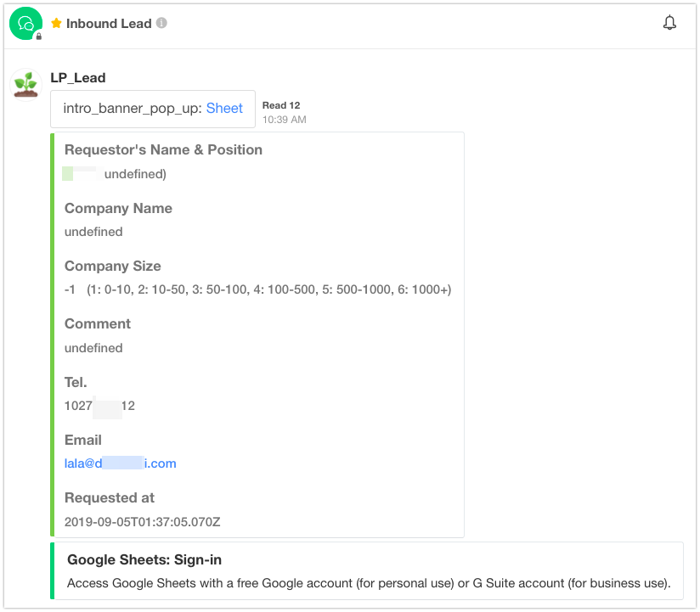
Task: Toggle the yellow favorite star
Action: (56, 23)
